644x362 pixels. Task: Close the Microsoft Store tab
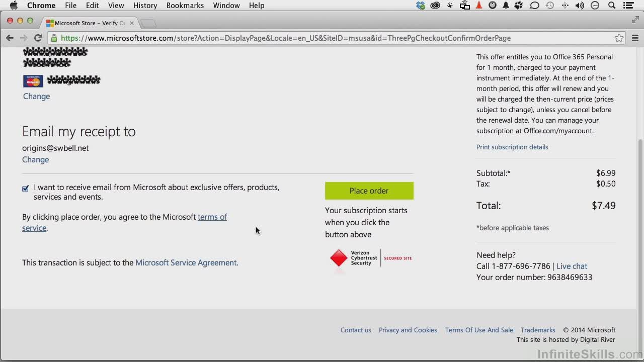tap(132, 23)
